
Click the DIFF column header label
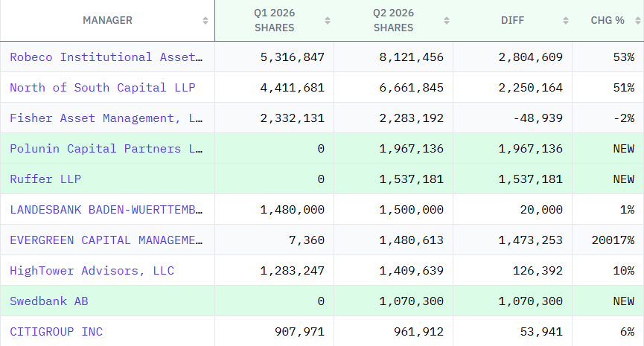click(512, 21)
